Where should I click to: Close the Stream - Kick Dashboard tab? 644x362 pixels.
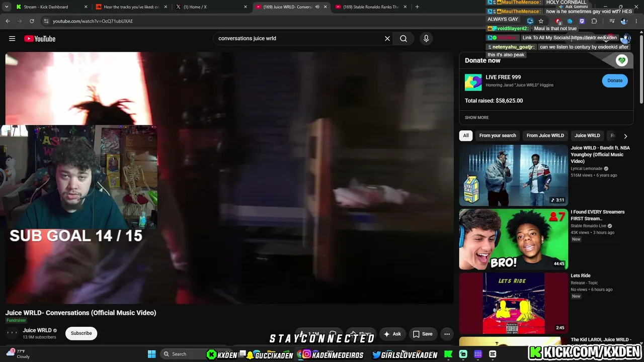[x=86, y=7]
